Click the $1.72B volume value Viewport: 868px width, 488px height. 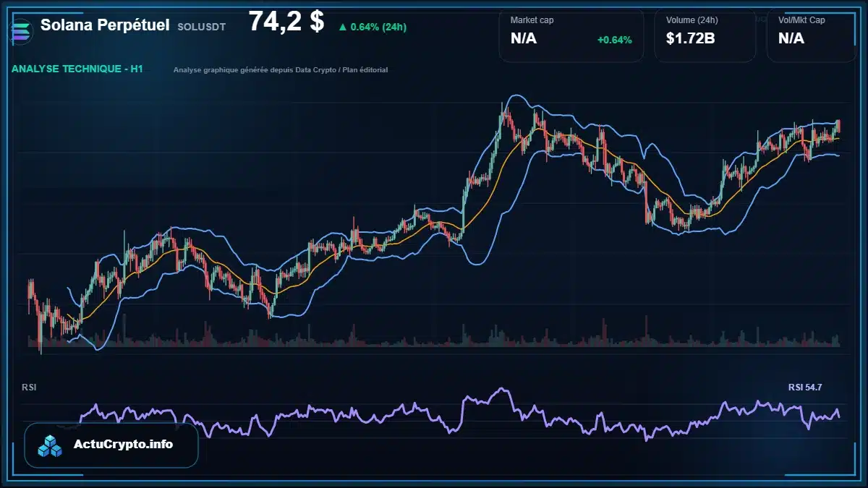691,38
